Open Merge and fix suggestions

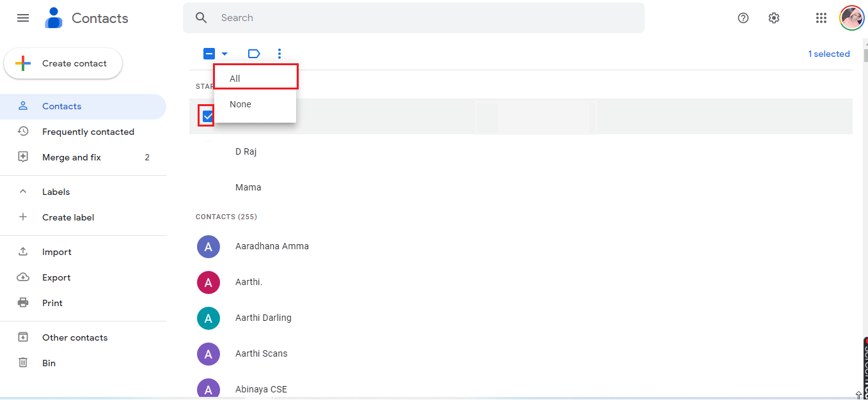pyautogui.click(x=72, y=157)
